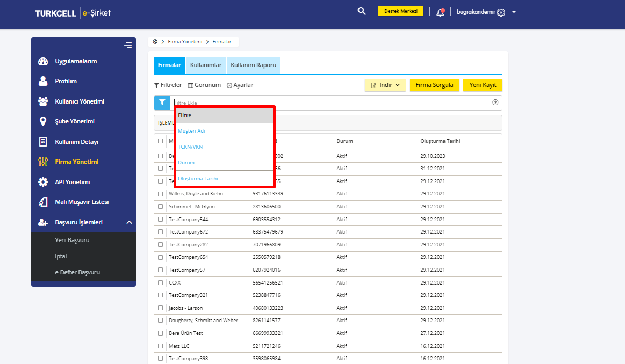Check the CCXX row checkbox

(x=160, y=283)
